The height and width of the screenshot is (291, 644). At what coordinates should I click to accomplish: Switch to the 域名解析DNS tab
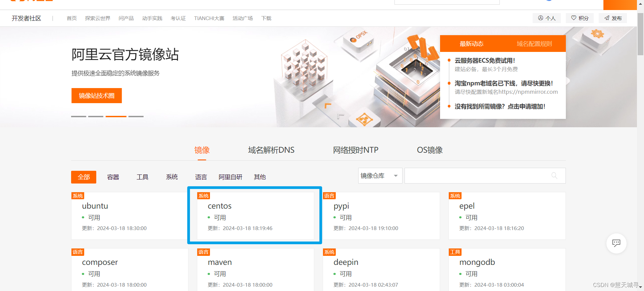pos(271,150)
